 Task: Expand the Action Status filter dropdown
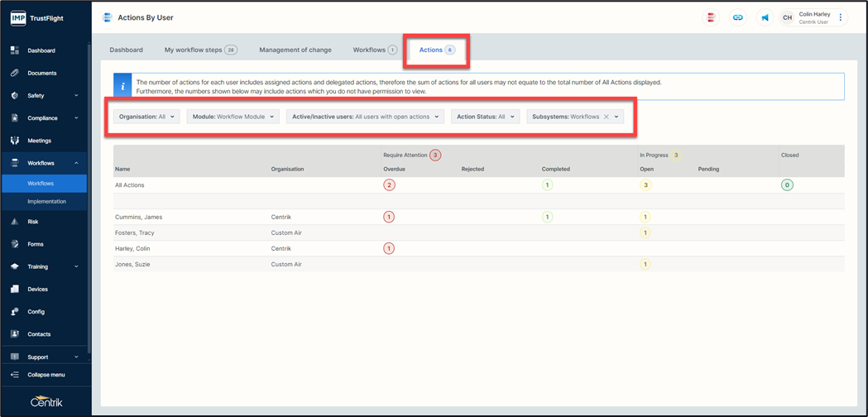485,117
